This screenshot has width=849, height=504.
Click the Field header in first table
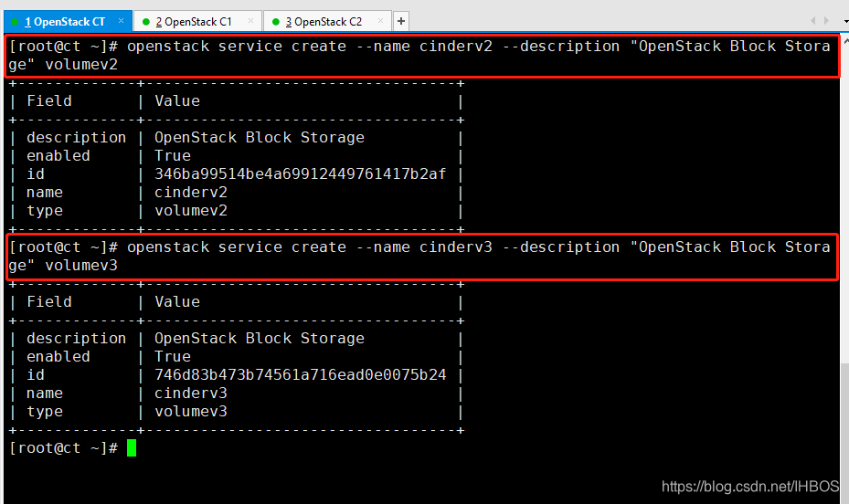pyautogui.click(x=49, y=101)
